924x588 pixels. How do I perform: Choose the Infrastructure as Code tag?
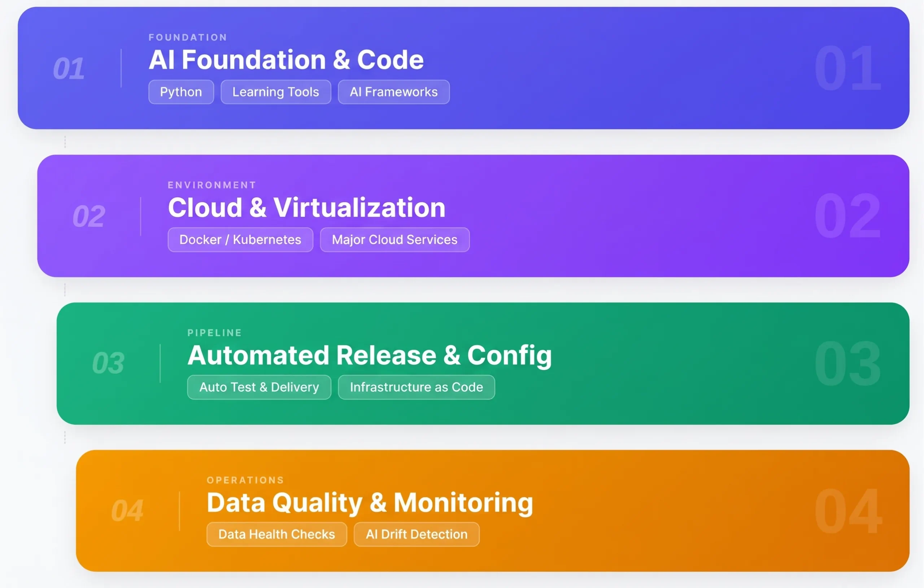coord(416,387)
